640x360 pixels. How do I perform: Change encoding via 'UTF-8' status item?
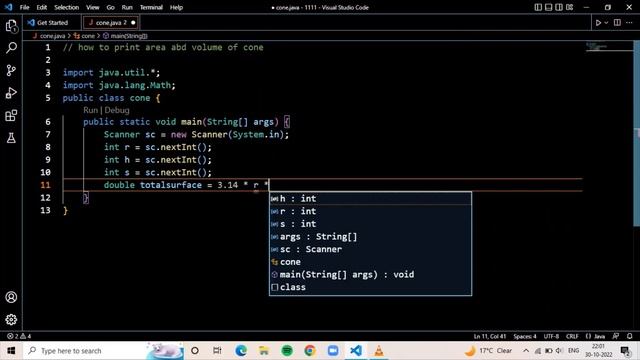tap(551, 336)
